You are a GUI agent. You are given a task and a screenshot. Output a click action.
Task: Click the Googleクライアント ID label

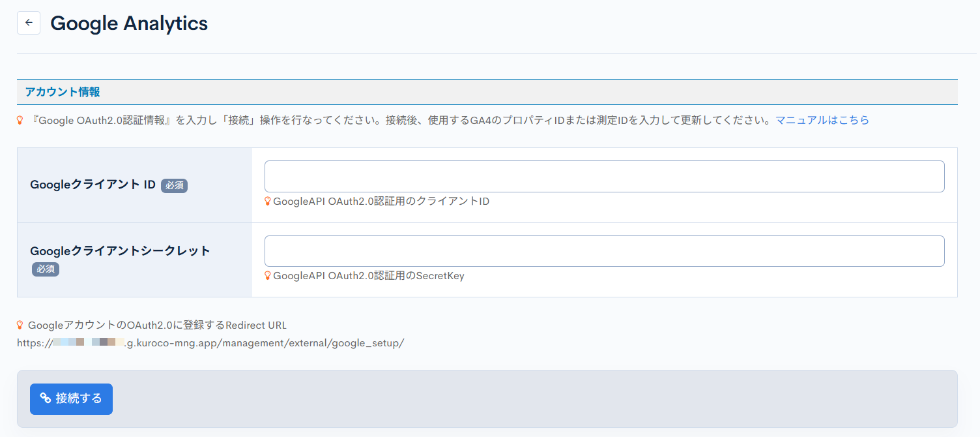(93, 185)
